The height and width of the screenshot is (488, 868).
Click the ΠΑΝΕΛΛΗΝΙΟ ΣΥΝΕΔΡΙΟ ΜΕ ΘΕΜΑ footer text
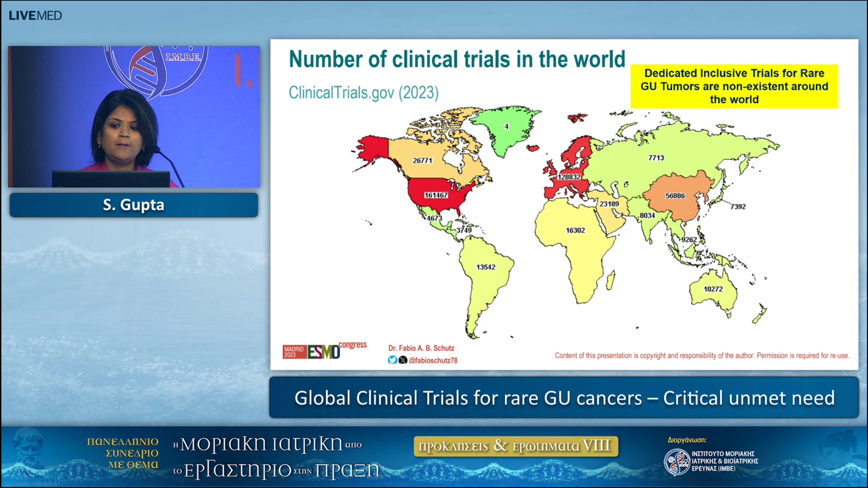(x=123, y=453)
